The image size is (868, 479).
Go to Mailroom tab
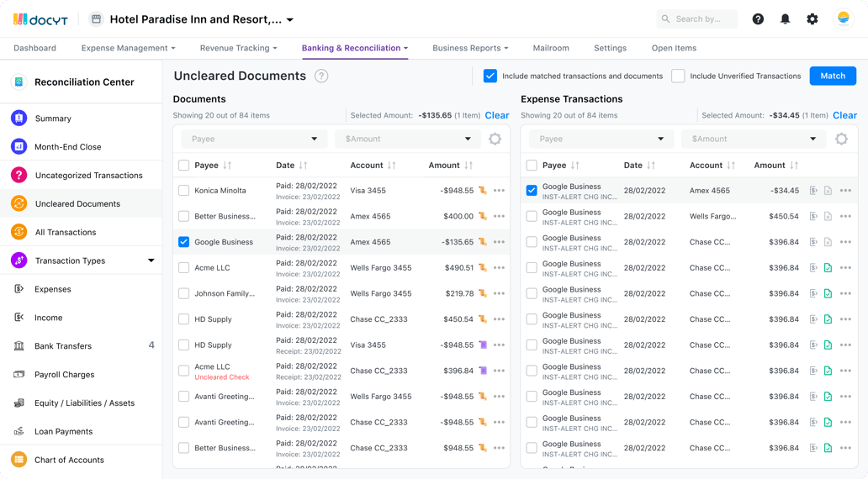[x=551, y=48]
